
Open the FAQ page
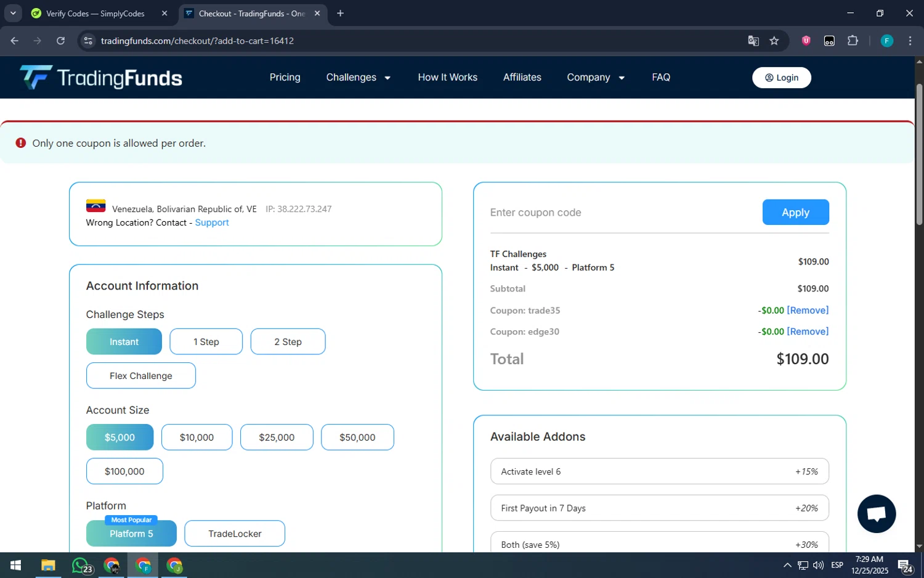[x=661, y=77]
